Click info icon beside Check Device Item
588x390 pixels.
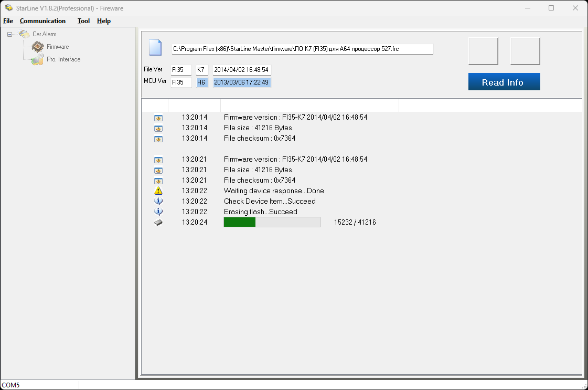pyautogui.click(x=158, y=201)
